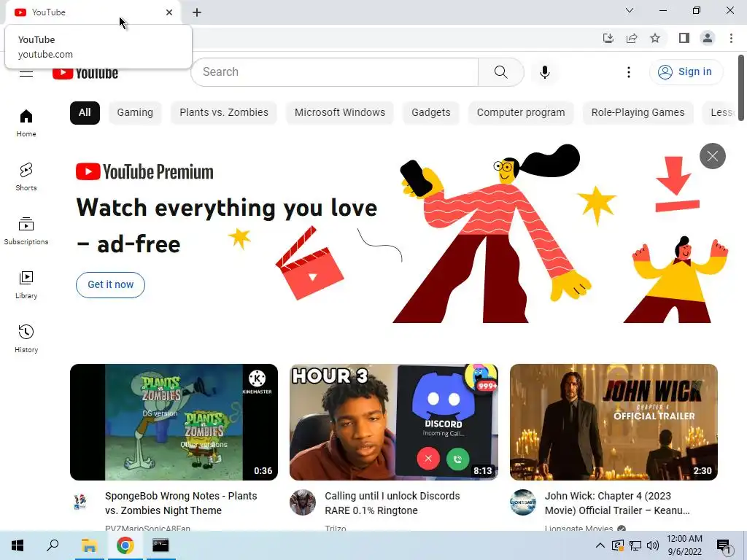Show hidden system tray icons

coord(600,545)
